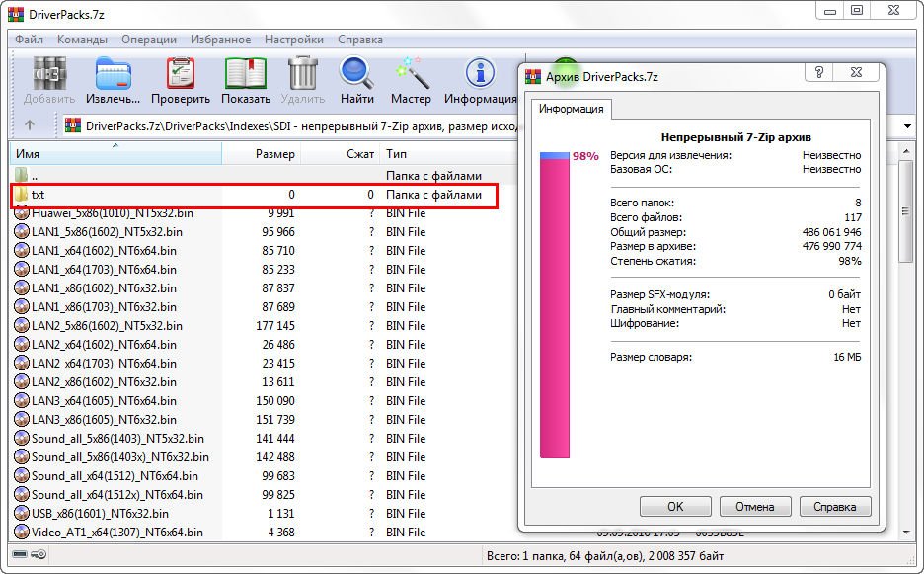Select file Sound_all_5x86(1403x)_NT6x32.bin

coord(120,457)
